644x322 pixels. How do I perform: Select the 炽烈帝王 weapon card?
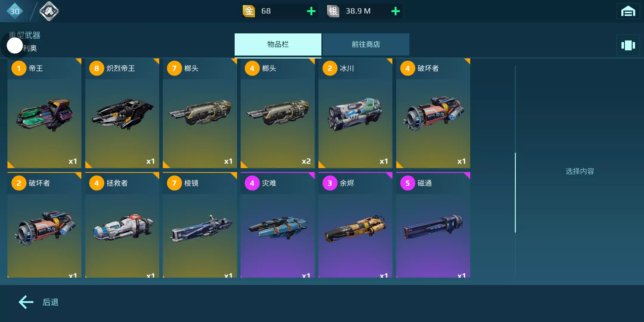pos(122,113)
